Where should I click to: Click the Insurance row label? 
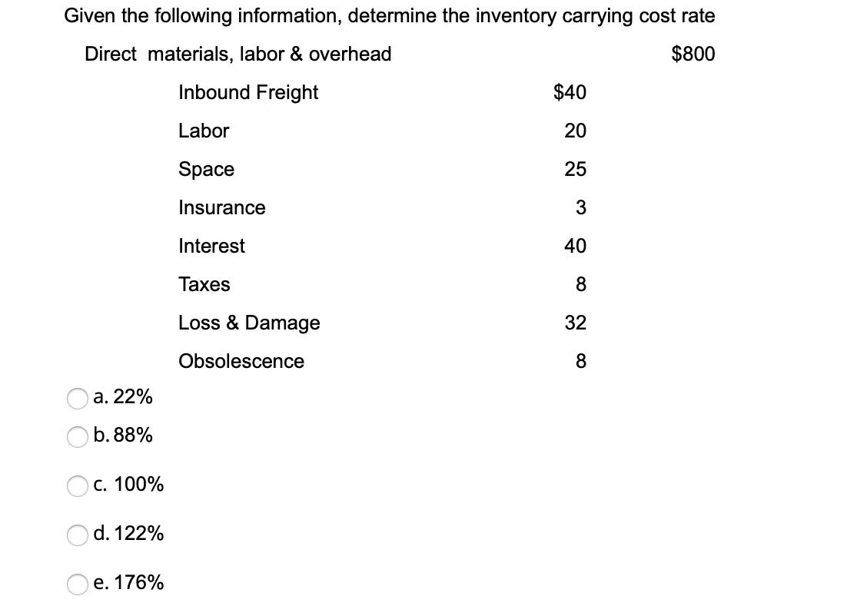[x=221, y=207]
